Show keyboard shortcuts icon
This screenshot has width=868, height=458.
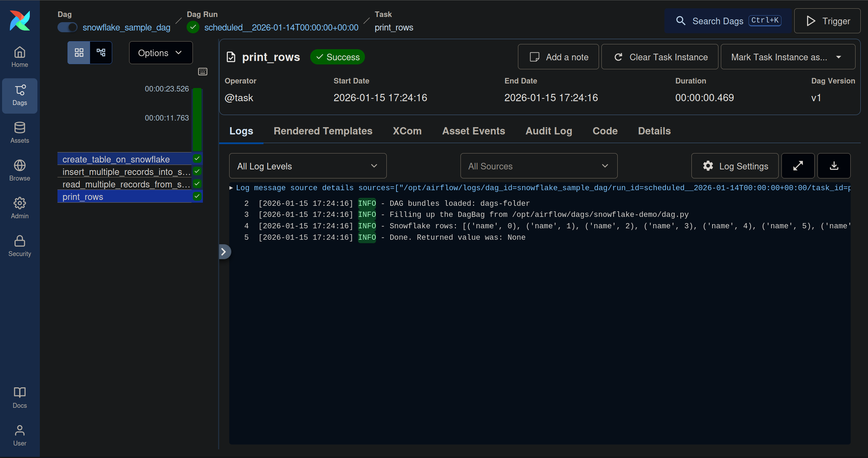(x=203, y=72)
